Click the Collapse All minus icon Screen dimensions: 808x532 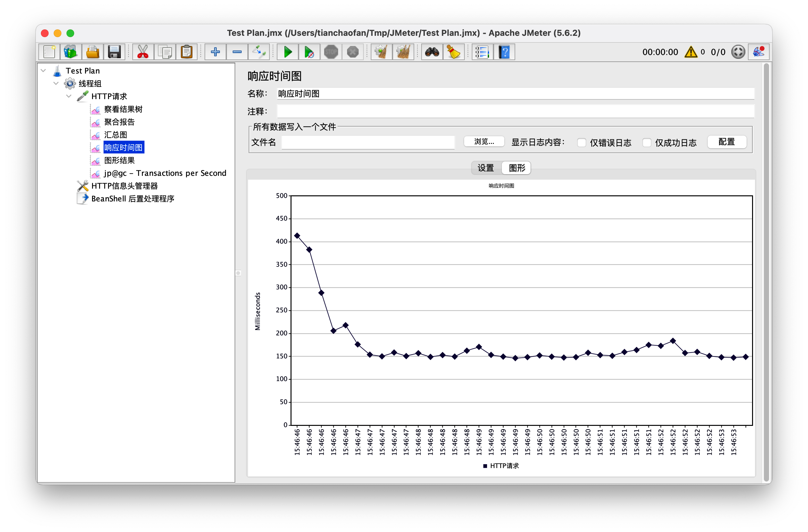pyautogui.click(x=237, y=52)
